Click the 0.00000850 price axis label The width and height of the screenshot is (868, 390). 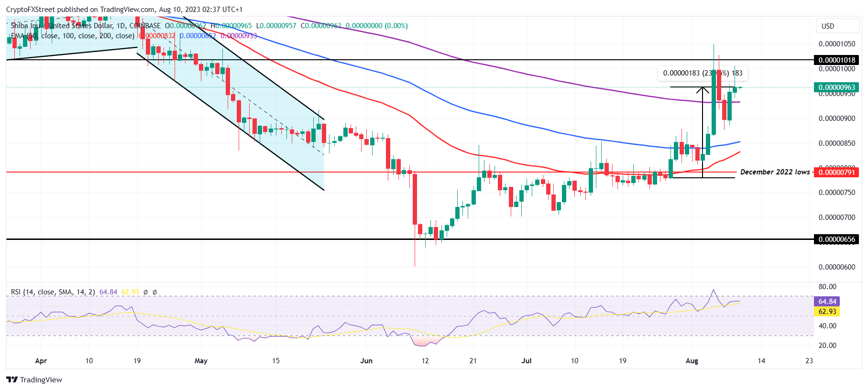point(836,143)
